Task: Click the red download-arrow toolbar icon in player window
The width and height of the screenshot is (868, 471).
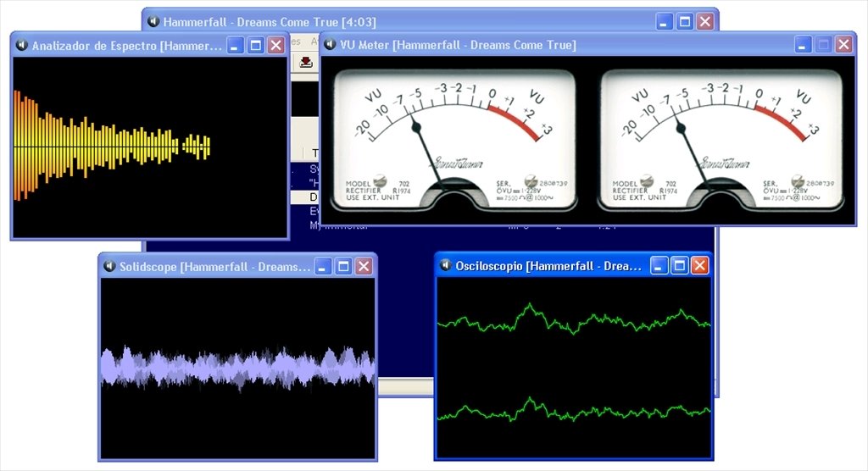Action: tap(305, 63)
